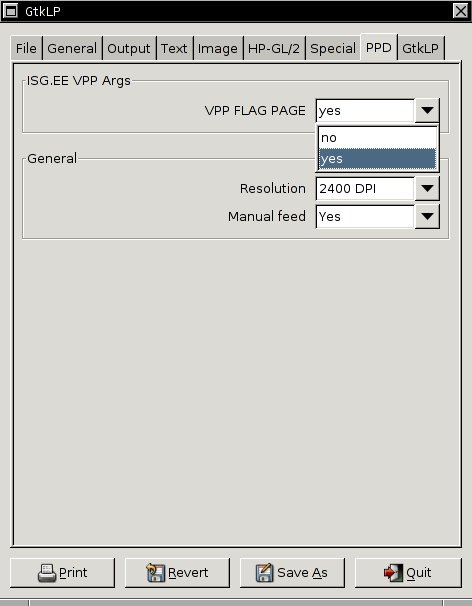Open the window menu icon in title bar
The image size is (472, 606).
tap(10, 11)
